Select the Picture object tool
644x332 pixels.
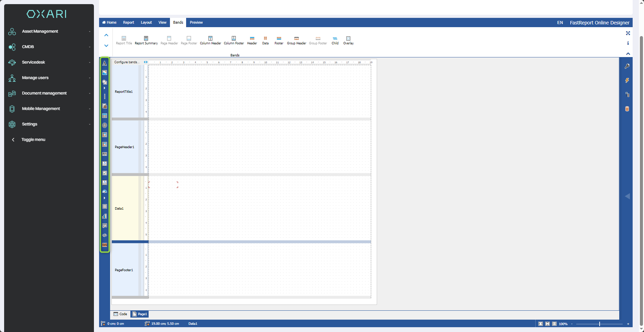point(105,73)
